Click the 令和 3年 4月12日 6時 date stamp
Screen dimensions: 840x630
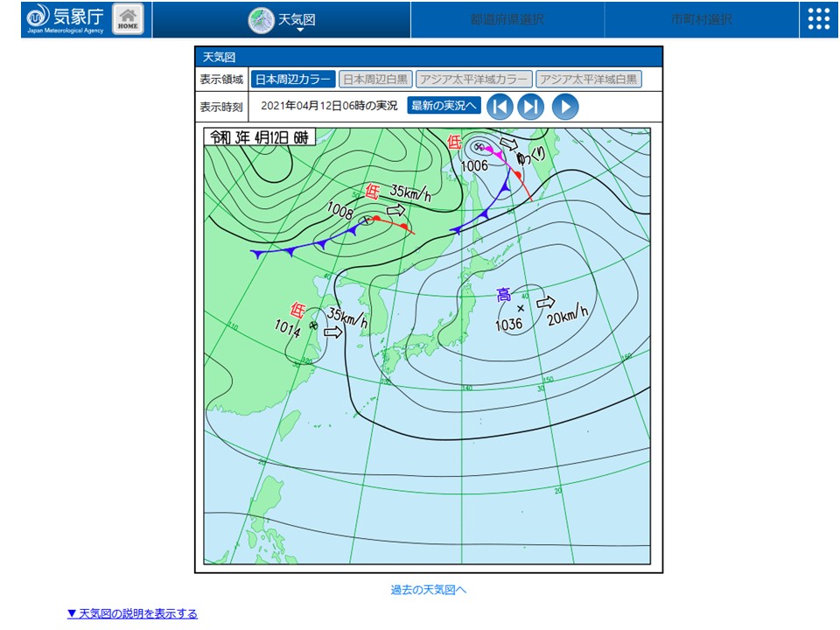tap(259, 137)
